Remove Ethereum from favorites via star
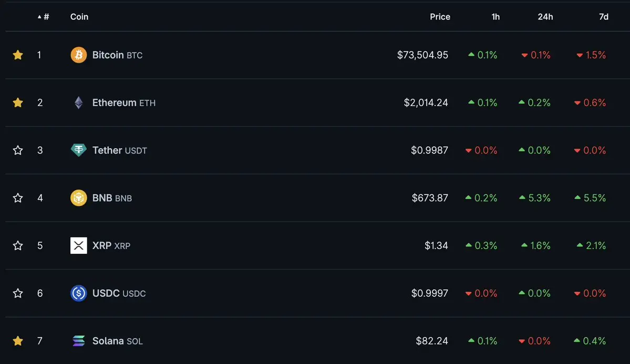This screenshot has height=364, width=630. click(18, 102)
